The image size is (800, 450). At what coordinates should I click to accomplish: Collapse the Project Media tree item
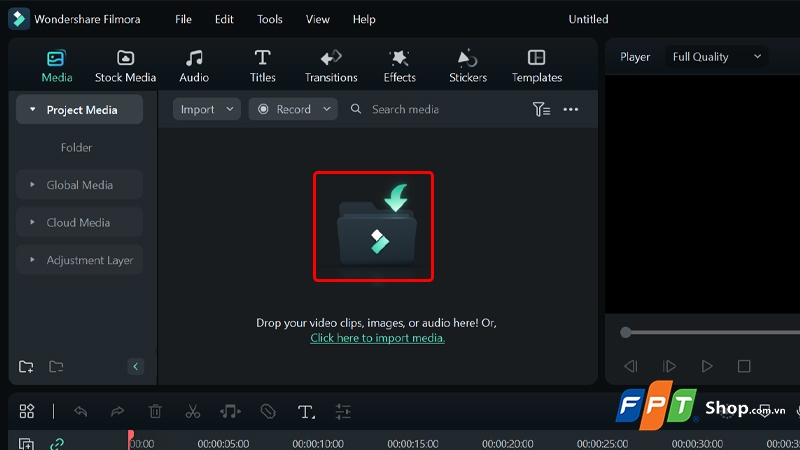click(x=32, y=110)
